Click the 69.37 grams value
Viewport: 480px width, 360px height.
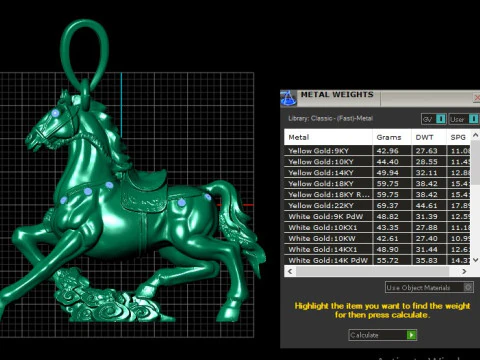(x=387, y=206)
